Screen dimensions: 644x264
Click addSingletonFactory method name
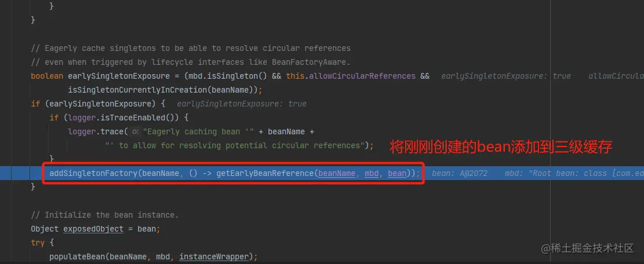point(93,173)
